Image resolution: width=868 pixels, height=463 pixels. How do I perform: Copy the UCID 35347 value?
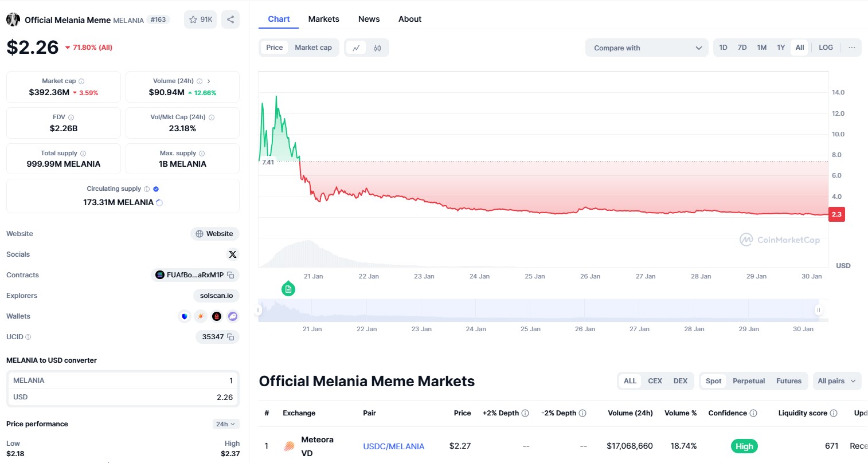click(230, 337)
